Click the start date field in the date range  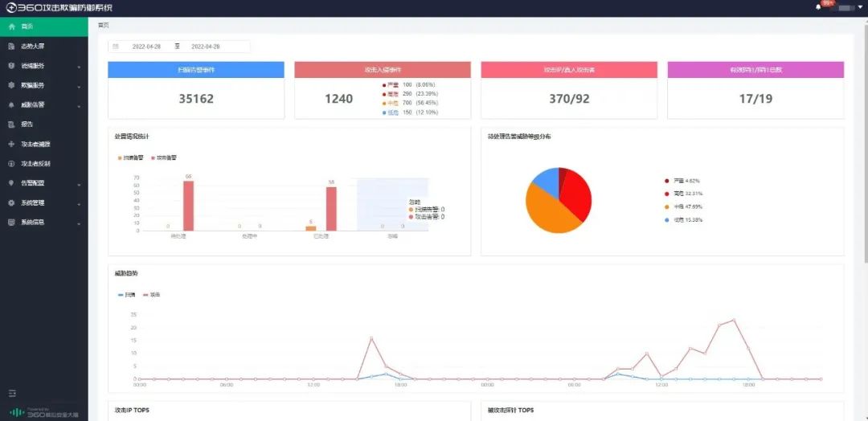pyautogui.click(x=148, y=47)
